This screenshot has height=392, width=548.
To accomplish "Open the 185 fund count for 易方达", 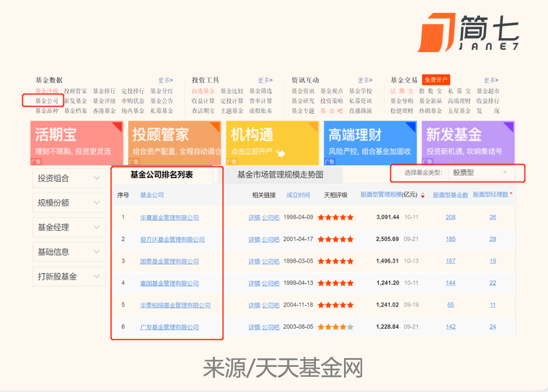I will coord(451,239).
